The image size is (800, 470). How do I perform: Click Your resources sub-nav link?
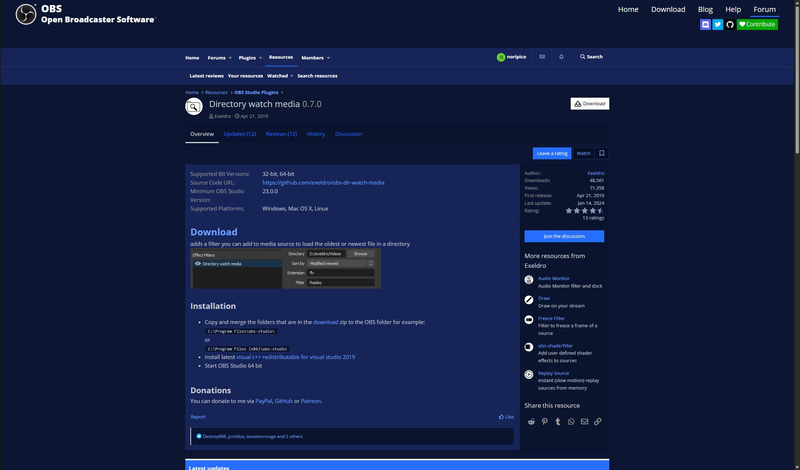(245, 76)
